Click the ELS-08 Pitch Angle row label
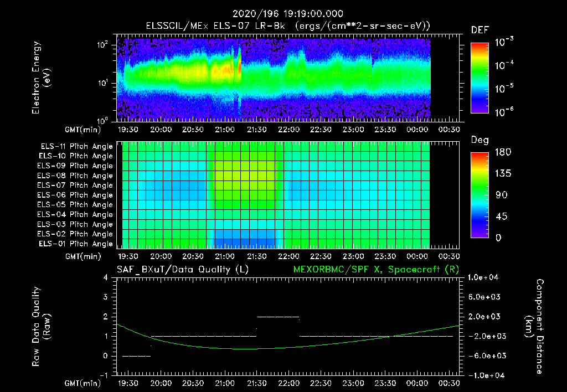The width and height of the screenshot is (567, 392). coord(75,176)
